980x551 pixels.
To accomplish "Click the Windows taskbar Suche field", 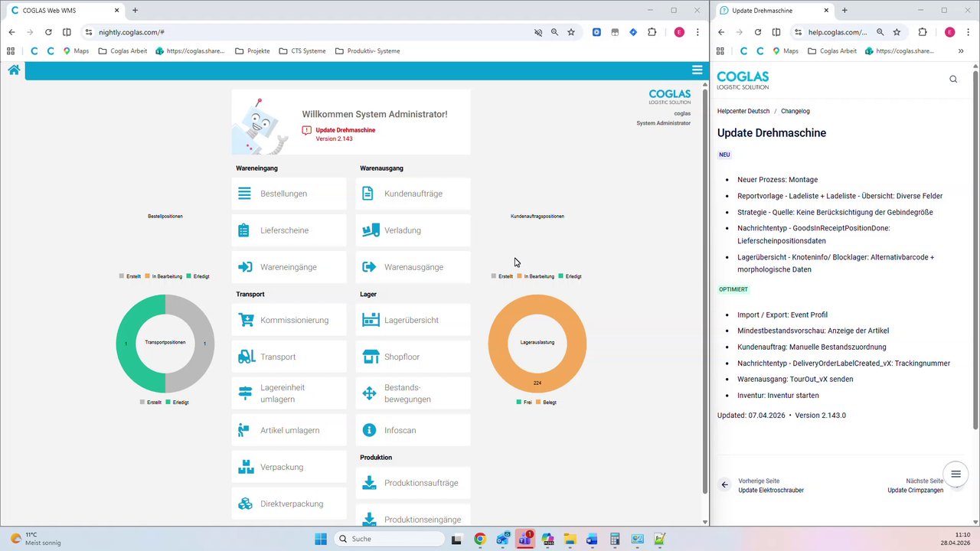I will pos(388,539).
